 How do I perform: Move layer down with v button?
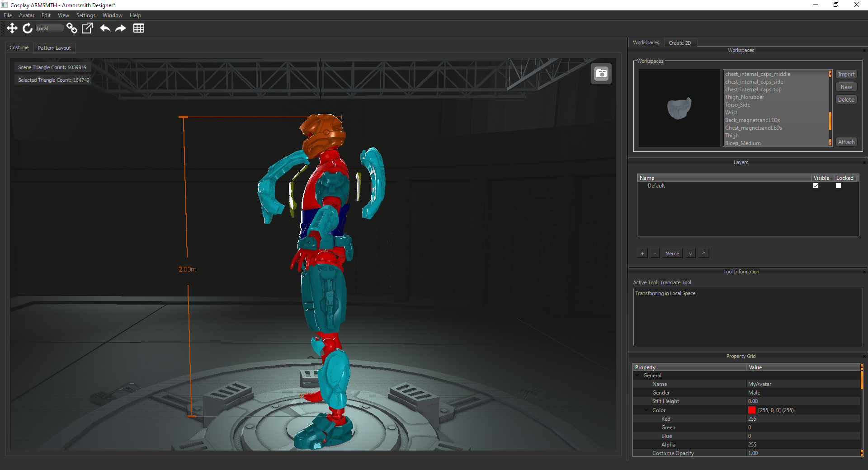(x=690, y=254)
